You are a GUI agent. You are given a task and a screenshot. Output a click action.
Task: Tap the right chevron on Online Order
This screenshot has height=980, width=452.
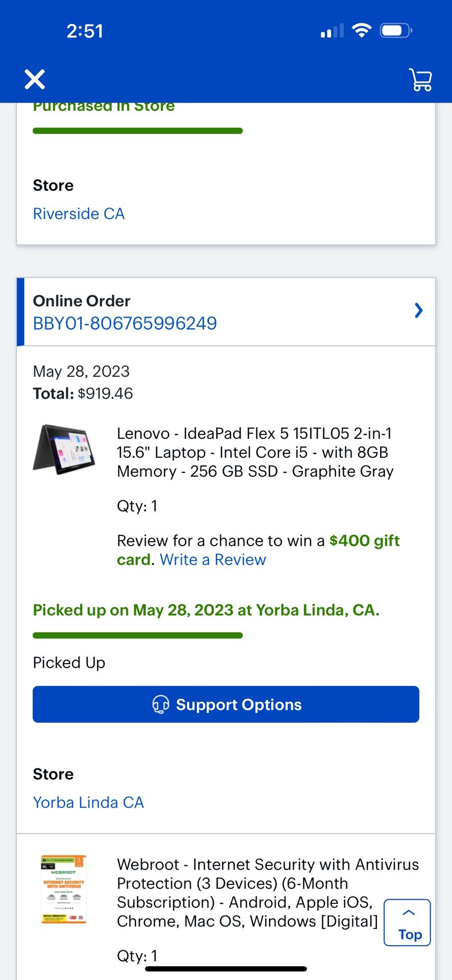coord(418,311)
